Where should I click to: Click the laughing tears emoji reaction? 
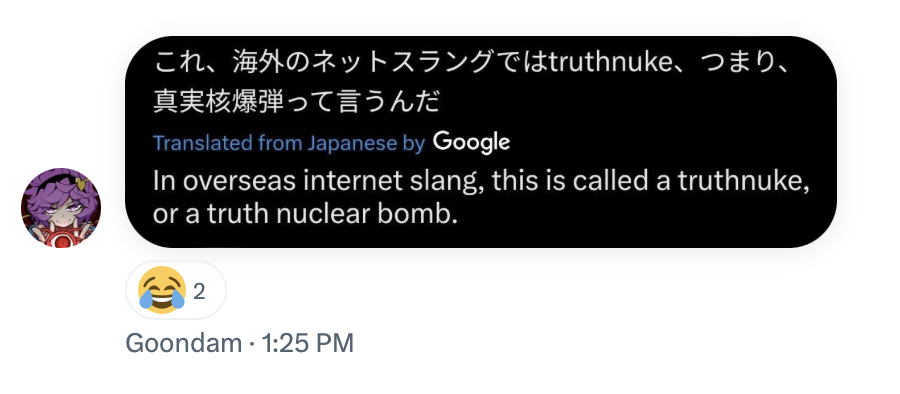coord(162,291)
